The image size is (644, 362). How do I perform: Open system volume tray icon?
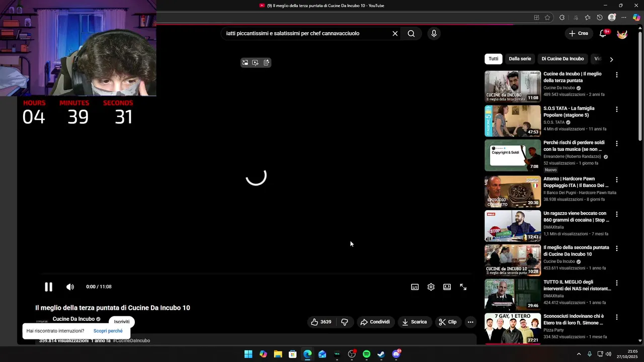(x=608, y=354)
